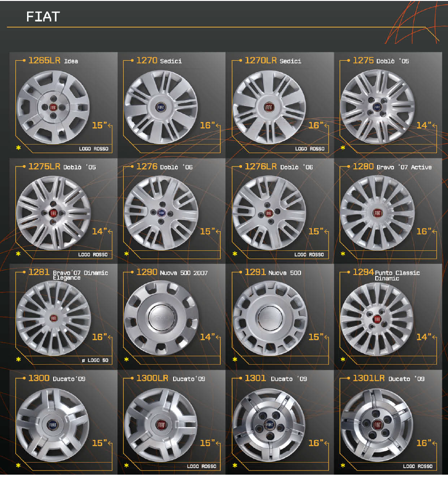Click the 16" size on the 1280 card
Image resolution: width=448 pixels, height=477 pixels.
(424, 231)
